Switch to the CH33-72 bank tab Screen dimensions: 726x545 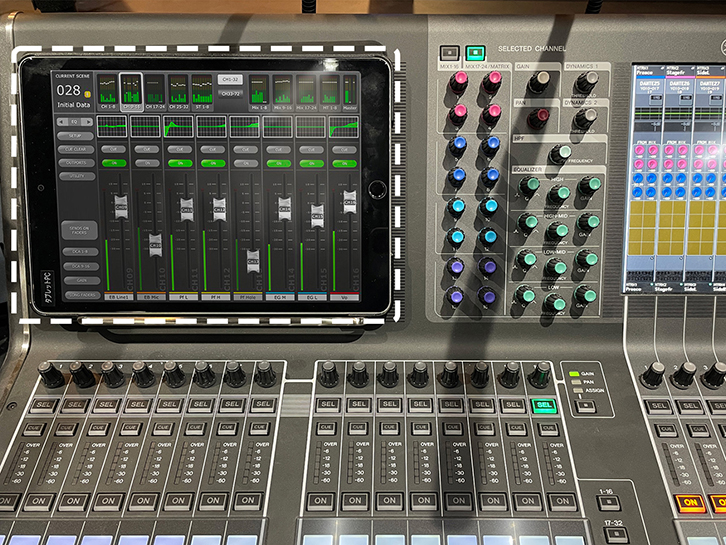tap(230, 93)
